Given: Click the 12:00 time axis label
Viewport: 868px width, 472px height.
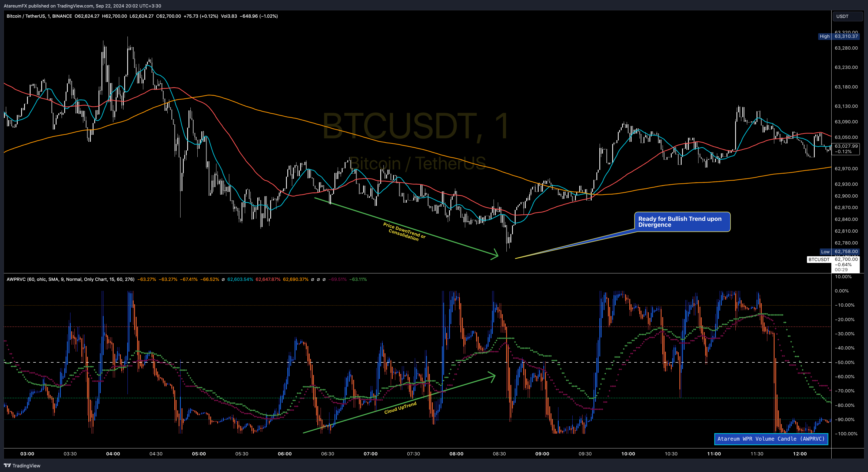Looking at the screenshot, I should [800, 454].
